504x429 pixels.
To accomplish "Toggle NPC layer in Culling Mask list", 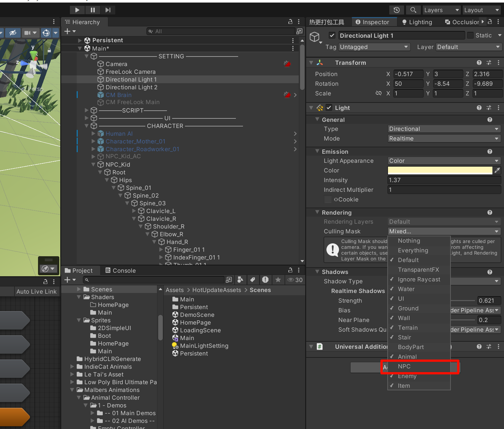I will [419, 366].
